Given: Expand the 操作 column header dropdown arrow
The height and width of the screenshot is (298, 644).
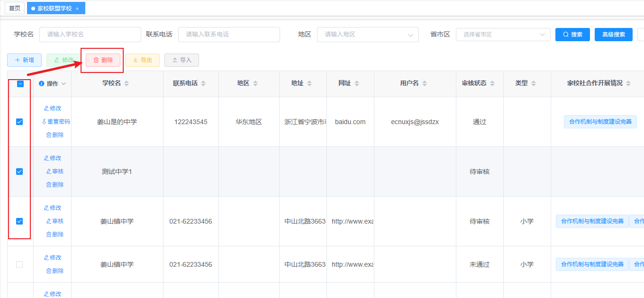Looking at the screenshot, I should click(x=63, y=83).
